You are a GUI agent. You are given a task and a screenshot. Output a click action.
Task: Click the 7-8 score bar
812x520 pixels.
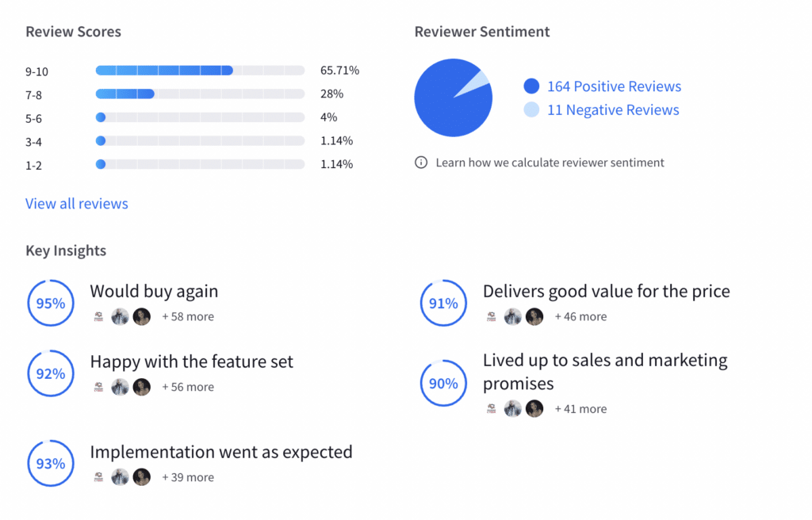tap(200, 94)
